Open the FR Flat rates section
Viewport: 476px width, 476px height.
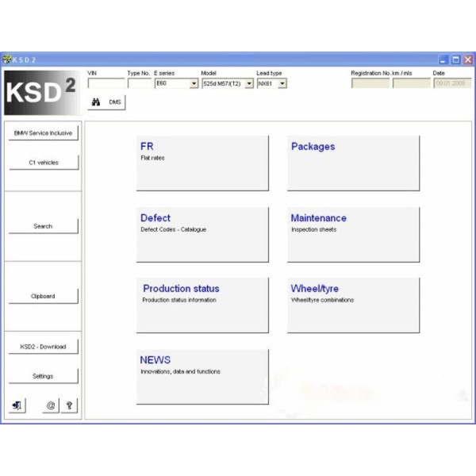202,163
